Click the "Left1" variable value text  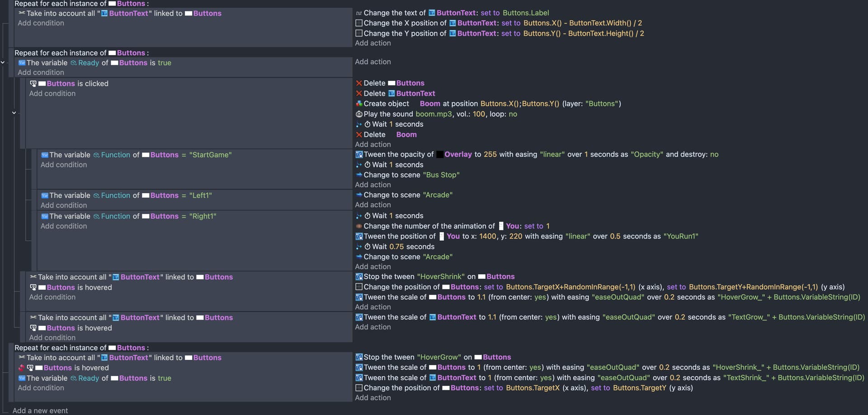coord(200,196)
